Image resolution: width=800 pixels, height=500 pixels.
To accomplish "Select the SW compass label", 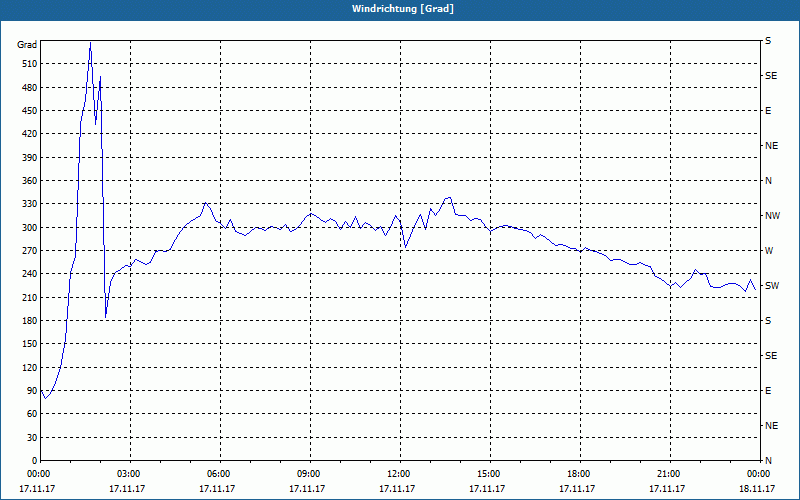I will pos(772,286).
